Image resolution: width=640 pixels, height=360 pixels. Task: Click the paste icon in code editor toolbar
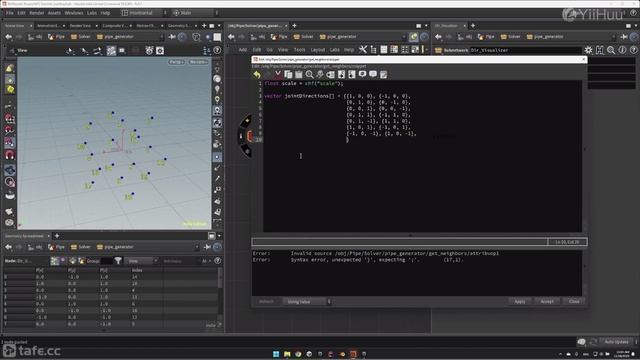[x=299, y=74]
